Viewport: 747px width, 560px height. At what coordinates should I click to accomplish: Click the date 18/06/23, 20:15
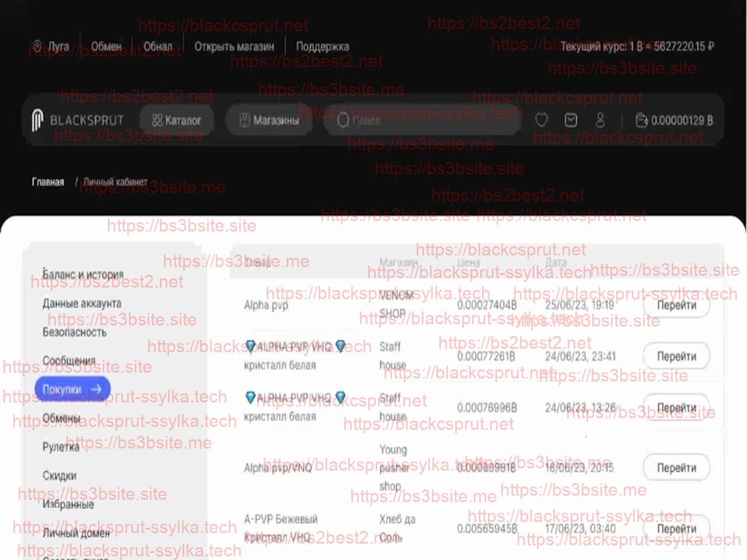pos(580,468)
